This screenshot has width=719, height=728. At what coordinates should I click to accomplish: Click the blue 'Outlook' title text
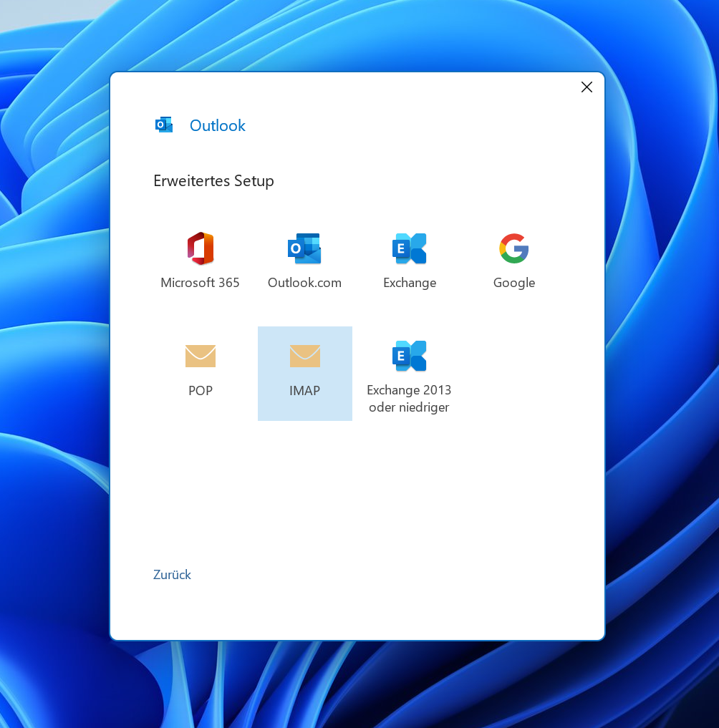217,126
